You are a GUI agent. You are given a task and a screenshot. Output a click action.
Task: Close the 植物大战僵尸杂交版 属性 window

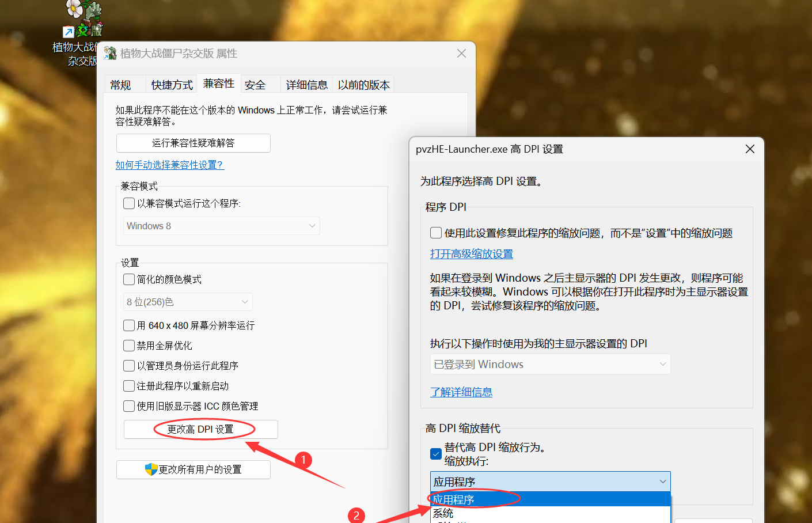tap(461, 53)
